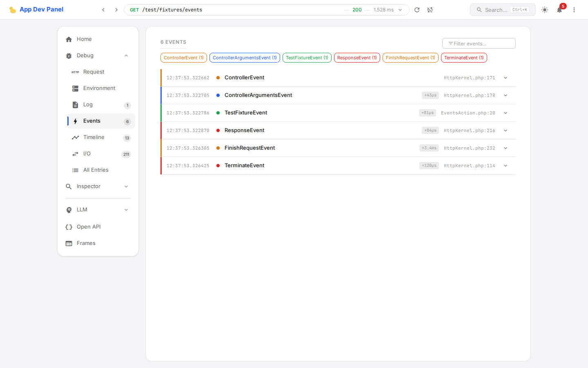Toggle the auto-refresh icon in the toolbar

pos(430,10)
